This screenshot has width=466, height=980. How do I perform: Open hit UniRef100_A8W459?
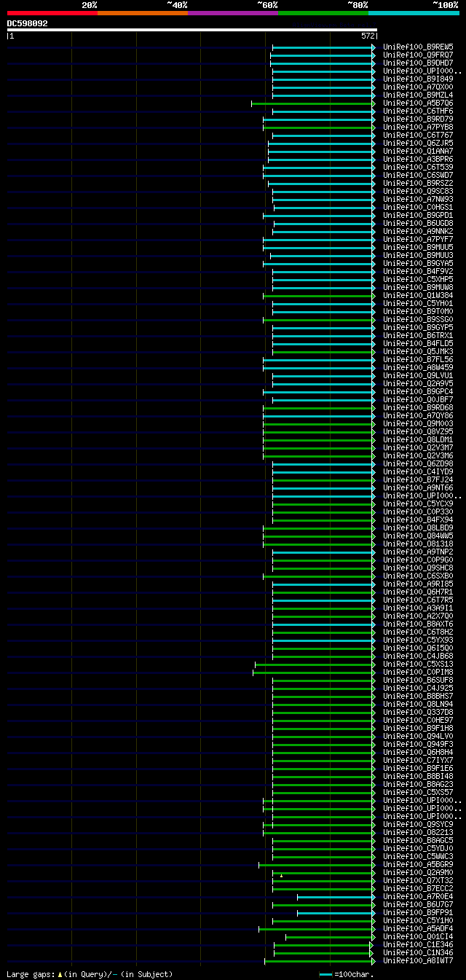[418, 367]
